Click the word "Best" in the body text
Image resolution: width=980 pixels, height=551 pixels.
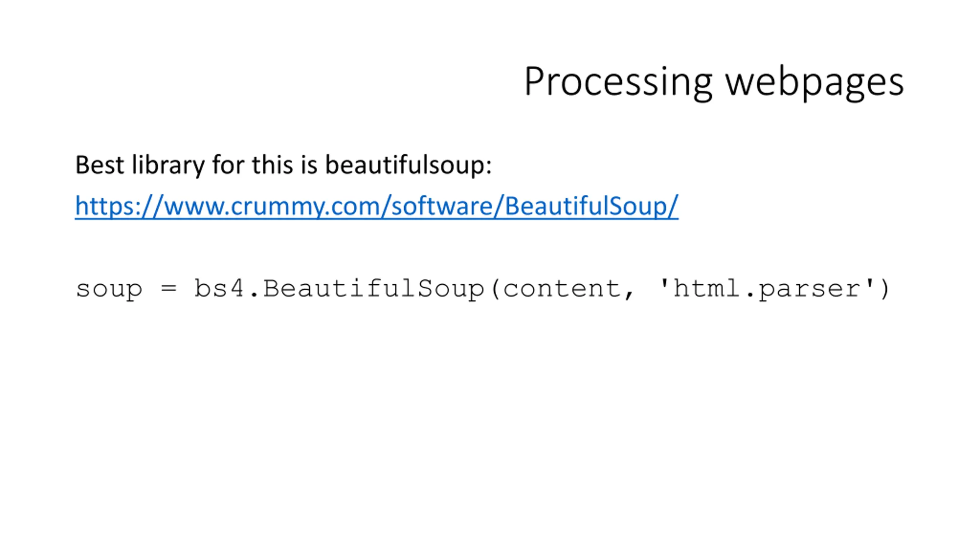tap(100, 165)
